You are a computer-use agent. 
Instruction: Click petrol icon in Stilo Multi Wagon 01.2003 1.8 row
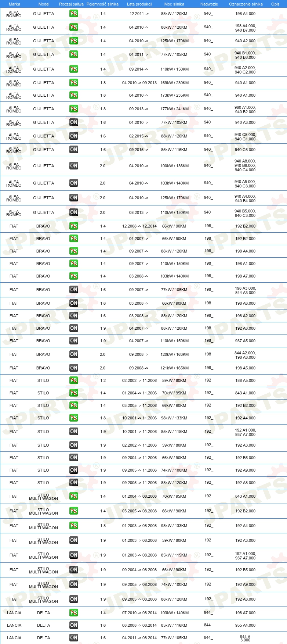coord(73,526)
